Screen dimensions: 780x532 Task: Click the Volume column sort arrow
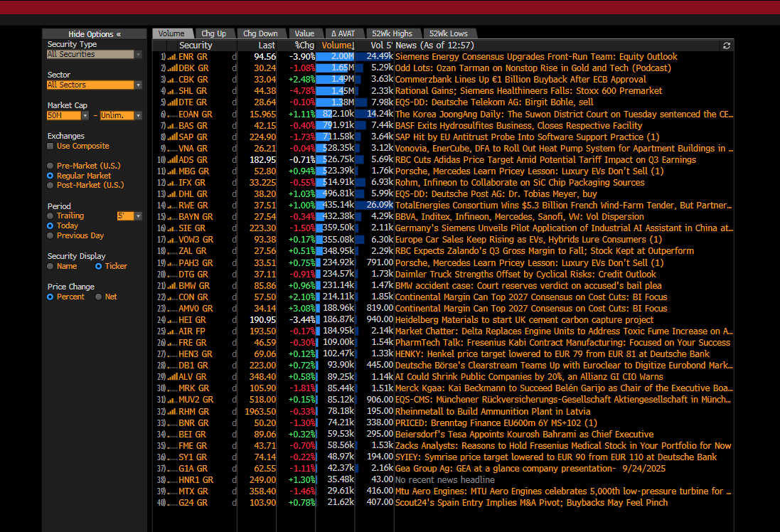(x=353, y=46)
